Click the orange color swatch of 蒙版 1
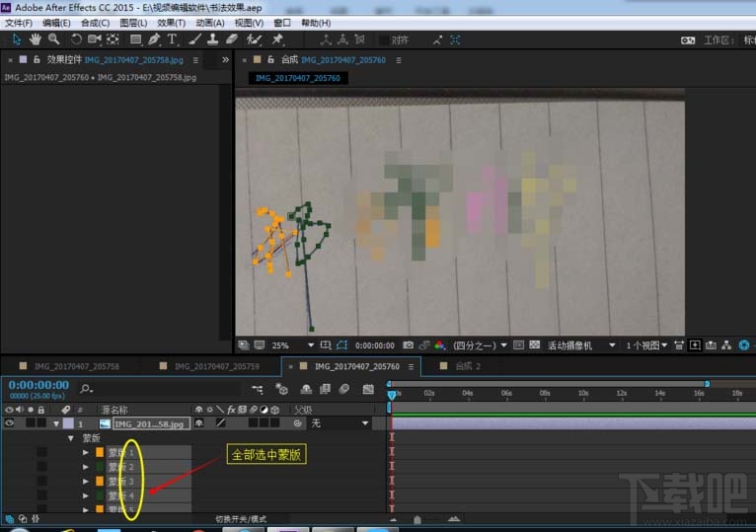The image size is (756, 532). pos(100,452)
